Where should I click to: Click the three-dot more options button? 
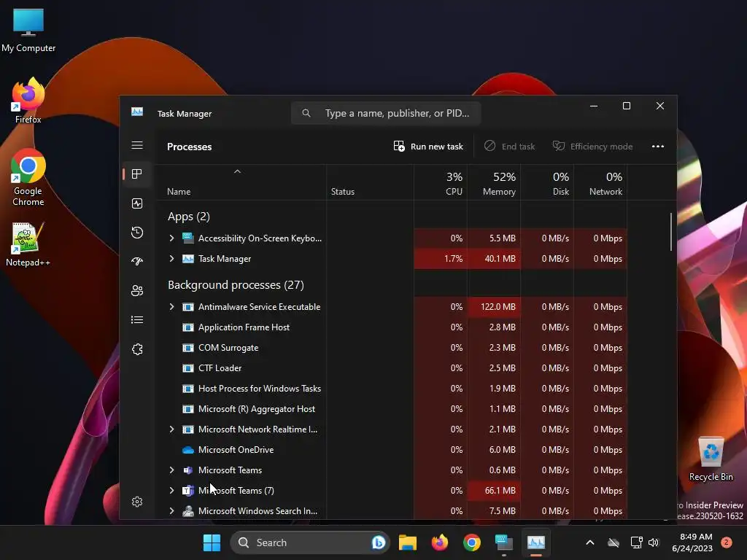coord(657,146)
